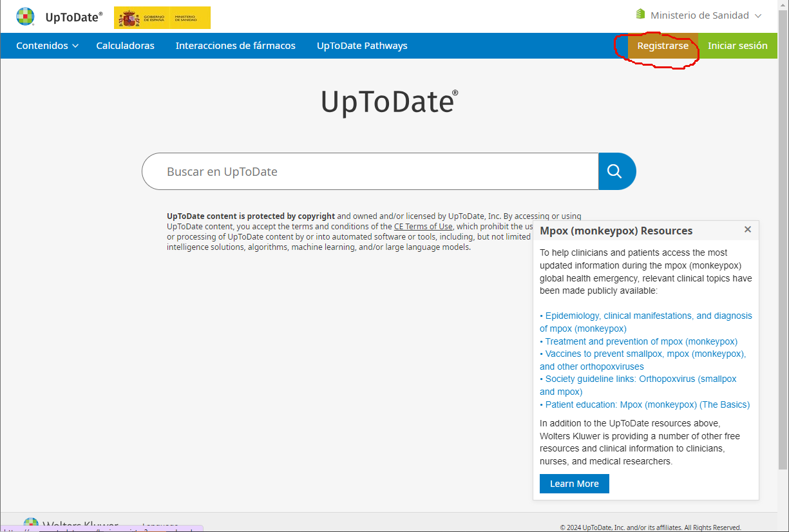Expand the Contenidos dropdown menu
This screenshot has width=789, height=532.
tap(47, 46)
